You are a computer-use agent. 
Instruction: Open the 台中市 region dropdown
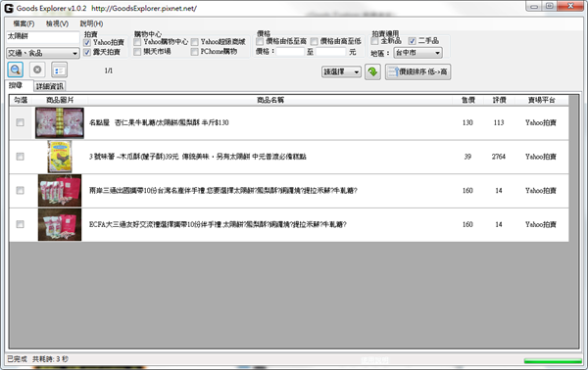pyautogui.click(x=417, y=53)
